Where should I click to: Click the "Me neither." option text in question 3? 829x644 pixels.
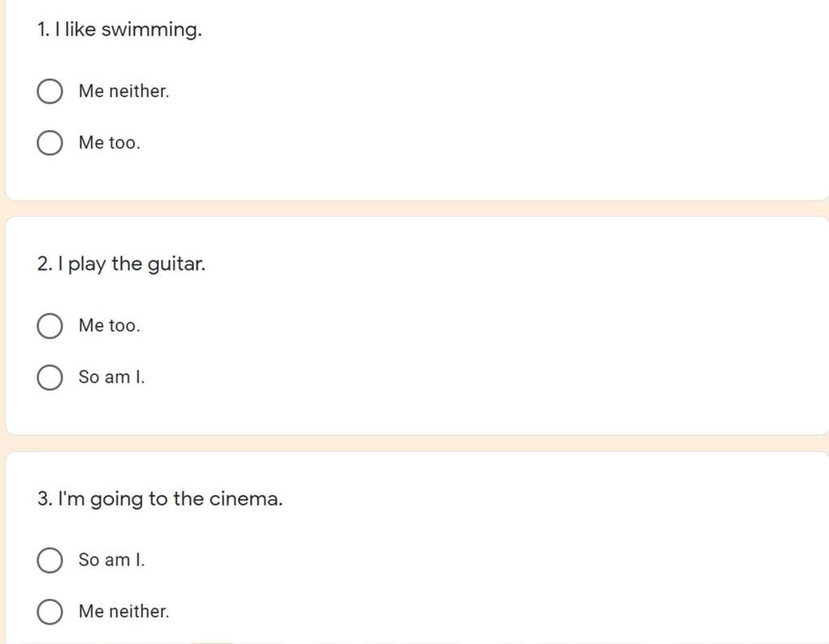pyautogui.click(x=124, y=612)
